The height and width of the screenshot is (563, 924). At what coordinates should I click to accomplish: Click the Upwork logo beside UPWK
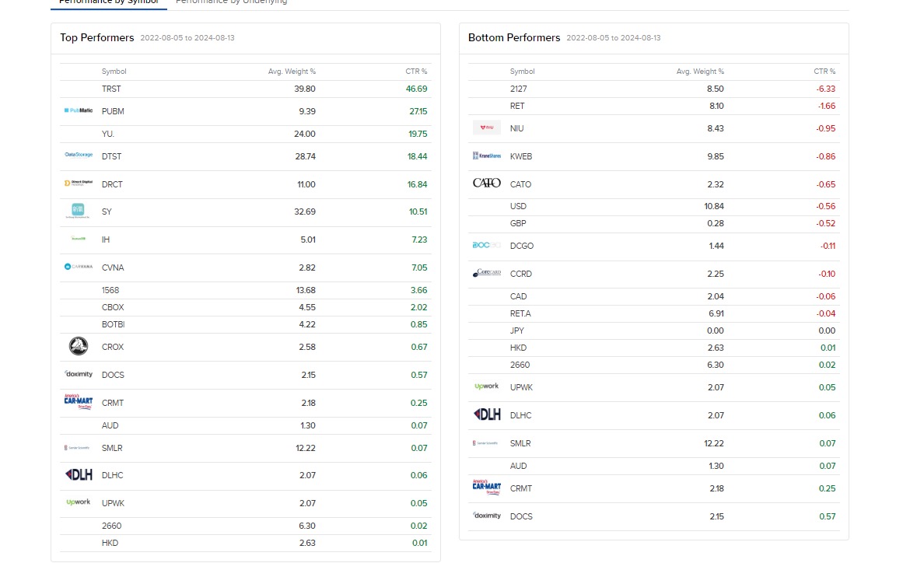[x=77, y=502]
